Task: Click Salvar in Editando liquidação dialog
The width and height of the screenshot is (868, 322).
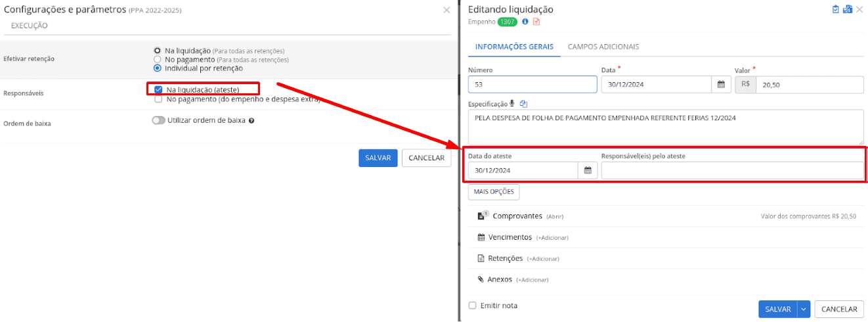Action: (778, 309)
